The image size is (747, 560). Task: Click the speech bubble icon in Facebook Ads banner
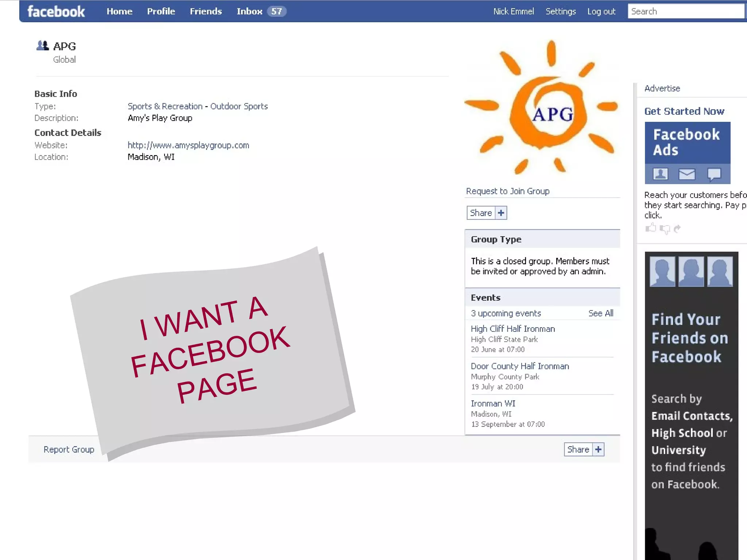(714, 174)
